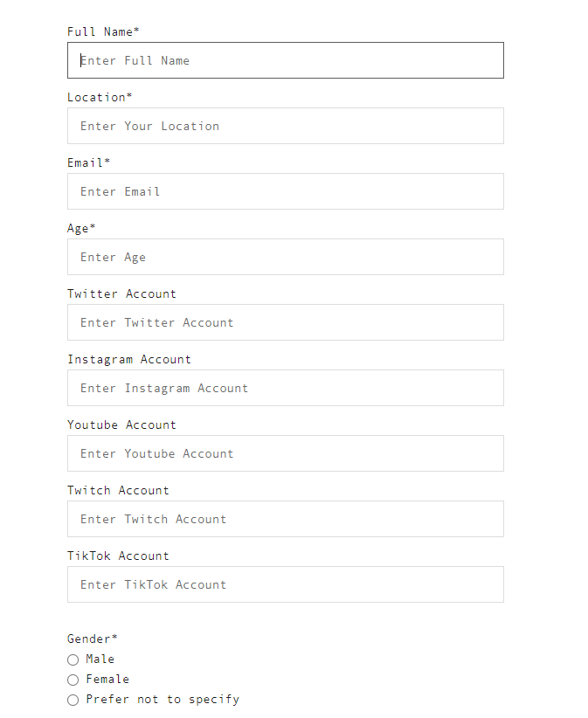
Task: Click the Instagram Account label above field
Action: [x=129, y=360]
